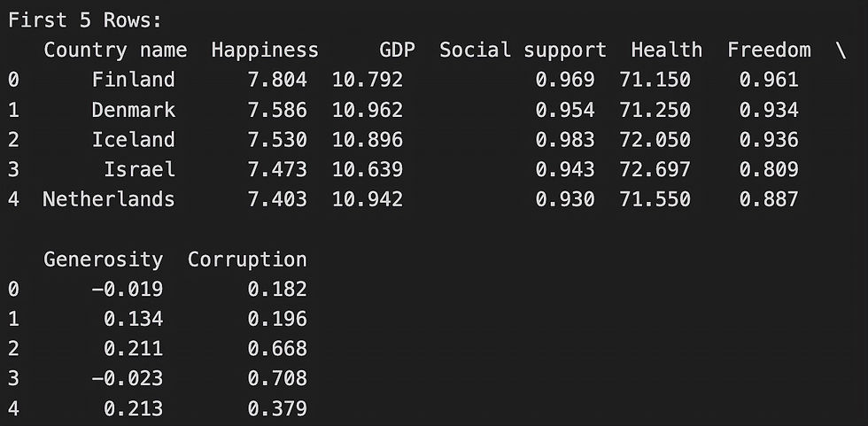The image size is (868, 426).
Task: Select the 'Generosity' column header
Action: (104, 259)
